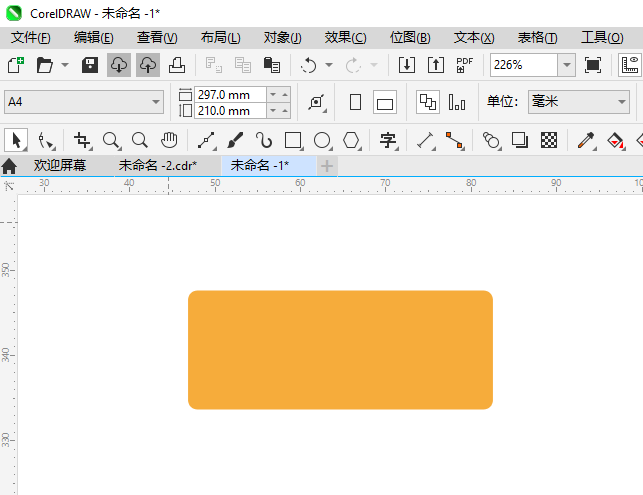
Task: Select the Rectangle tool
Action: 294,141
